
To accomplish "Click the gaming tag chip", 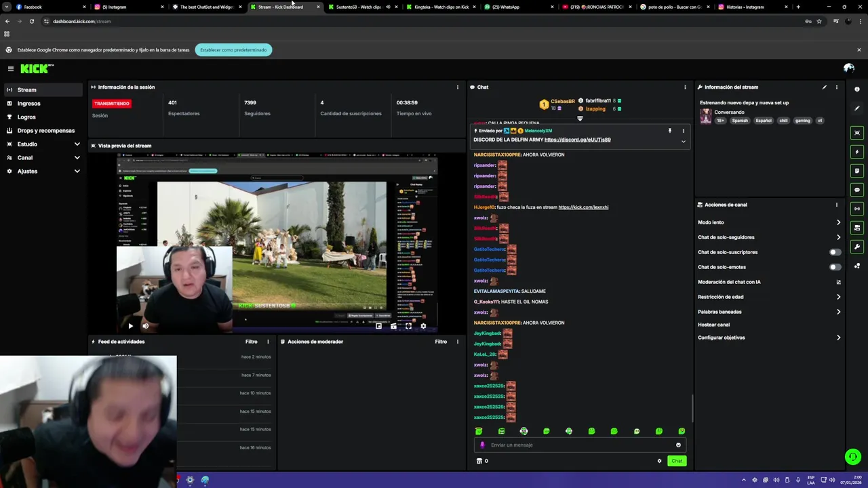I will (x=803, y=121).
